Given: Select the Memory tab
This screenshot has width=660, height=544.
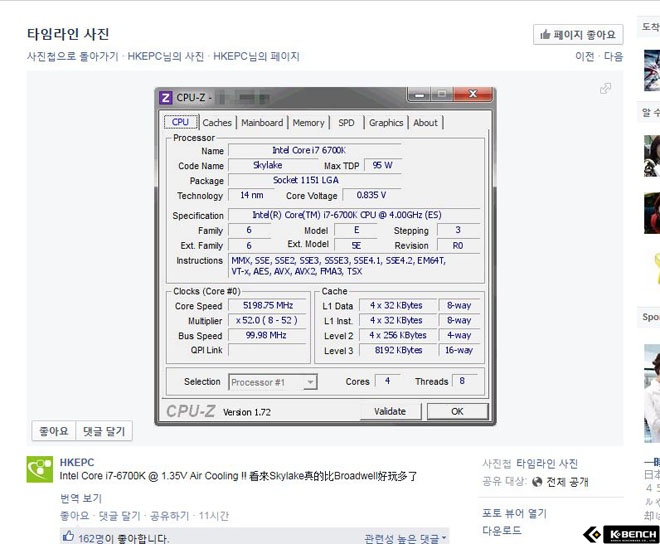Looking at the screenshot, I should (308, 123).
